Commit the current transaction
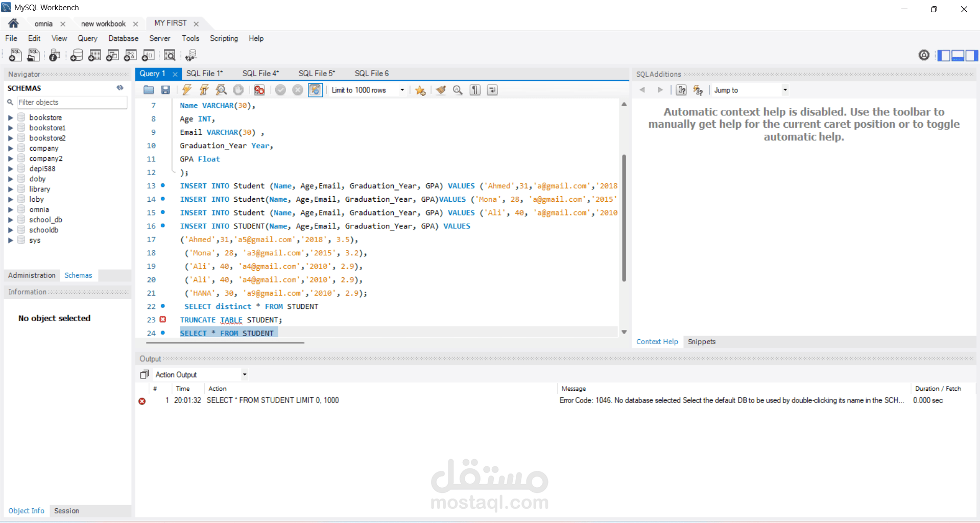 click(x=280, y=90)
